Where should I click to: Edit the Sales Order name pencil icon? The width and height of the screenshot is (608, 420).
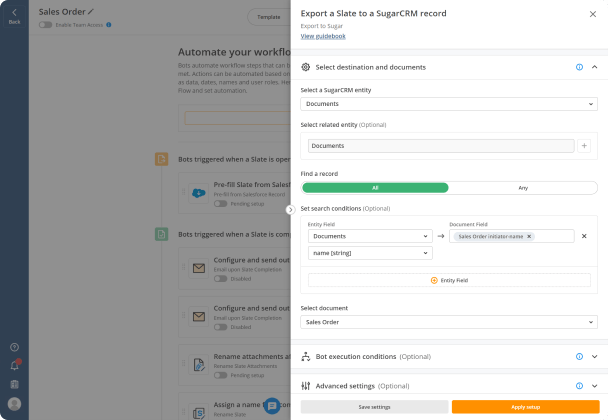(x=91, y=12)
